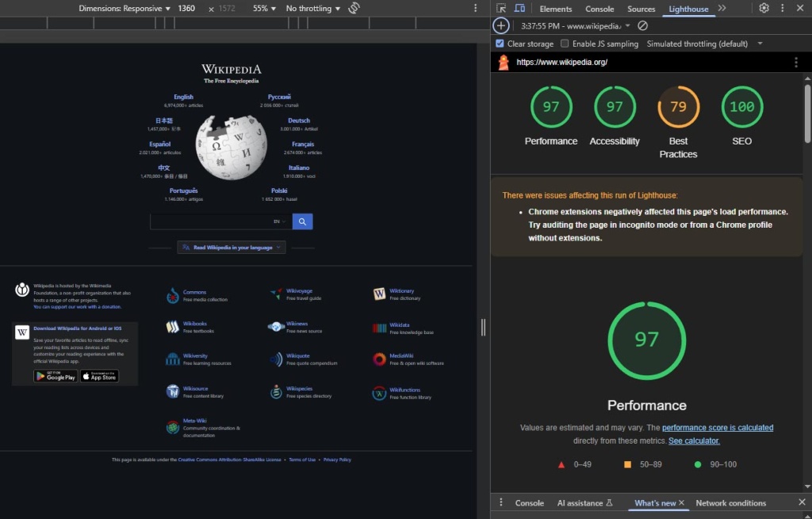Screen dimensions: 812x519
Task: Toggle the device toolbar icon
Action: tap(519, 8)
